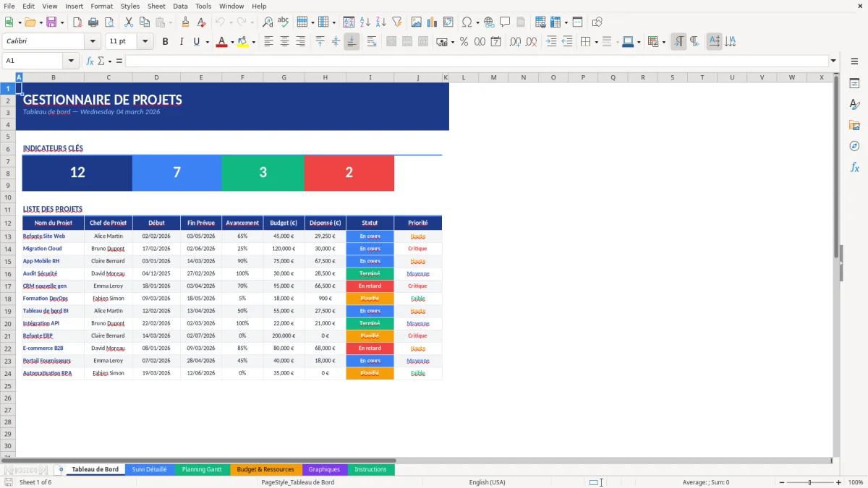Toggle Center Horizontally alignment
The height and width of the screenshot is (488, 868).
(x=284, y=42)
